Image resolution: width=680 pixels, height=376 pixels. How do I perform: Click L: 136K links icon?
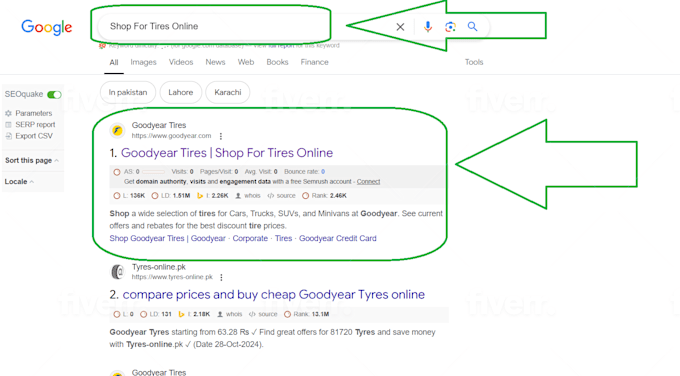[x=117, y=196]
